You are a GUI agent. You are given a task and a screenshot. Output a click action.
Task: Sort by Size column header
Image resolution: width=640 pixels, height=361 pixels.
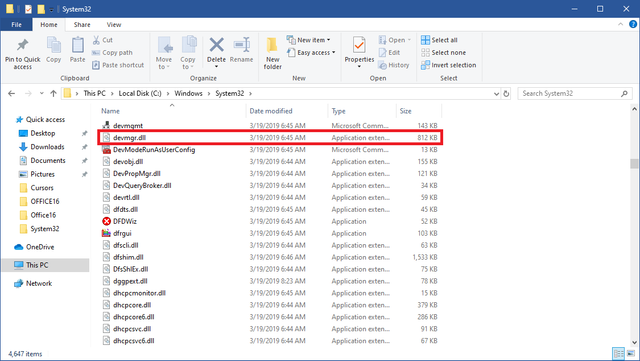click(x=405, y=111)
